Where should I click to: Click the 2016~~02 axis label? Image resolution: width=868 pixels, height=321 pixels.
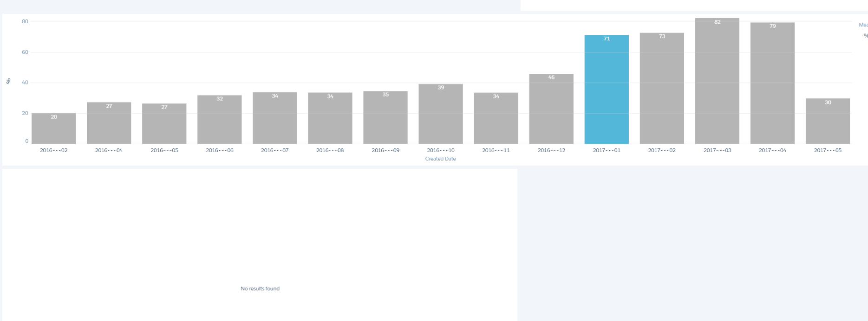coord(54,150)
